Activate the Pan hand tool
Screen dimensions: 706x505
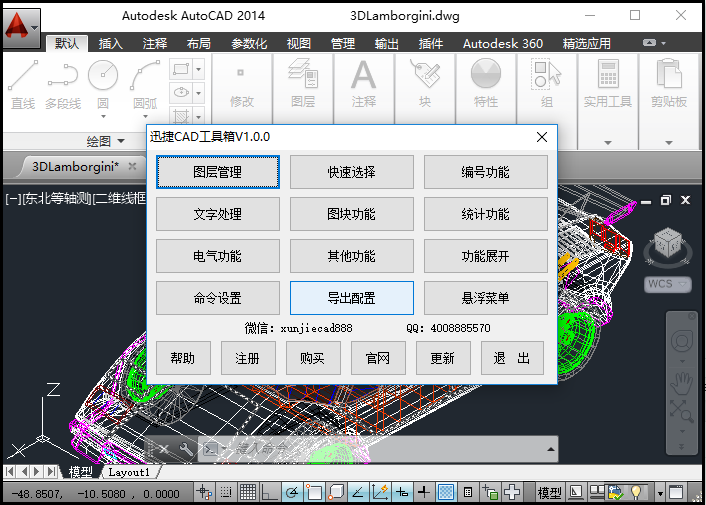click(682, 383)
